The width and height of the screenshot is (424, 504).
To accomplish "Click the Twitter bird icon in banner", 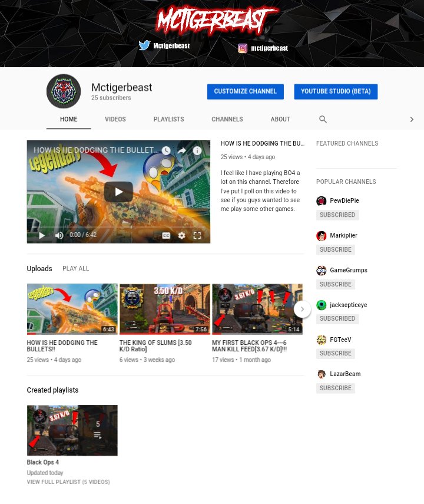I will (144, 45).
